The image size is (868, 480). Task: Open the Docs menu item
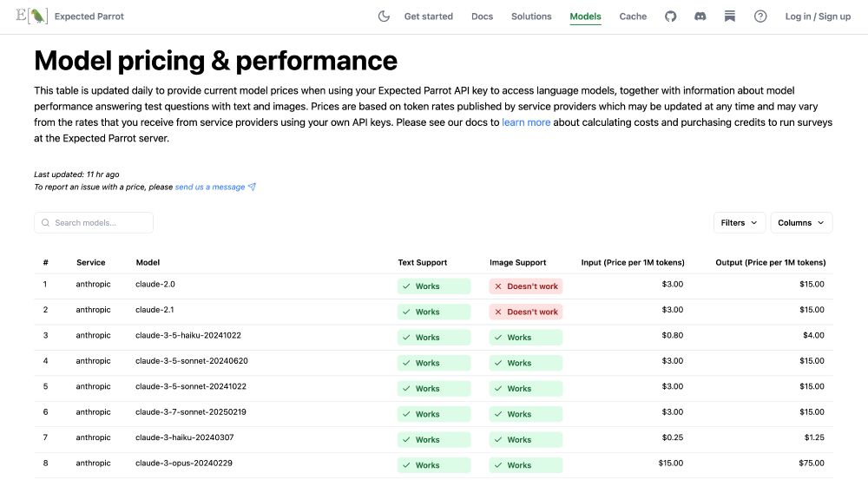(482, 16)
